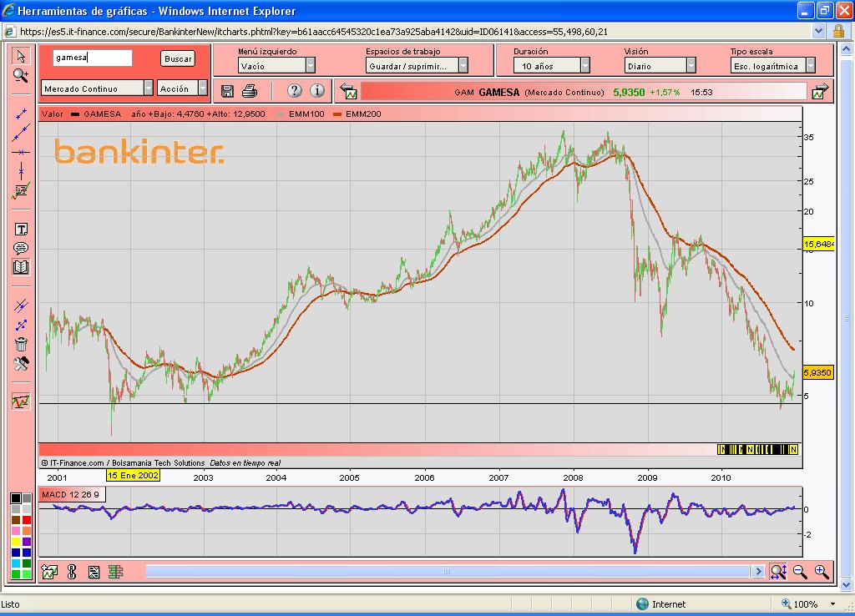Screen dimensions: 855x616
Task: Click the floppy disk save icon
Action: coord(227,91)
